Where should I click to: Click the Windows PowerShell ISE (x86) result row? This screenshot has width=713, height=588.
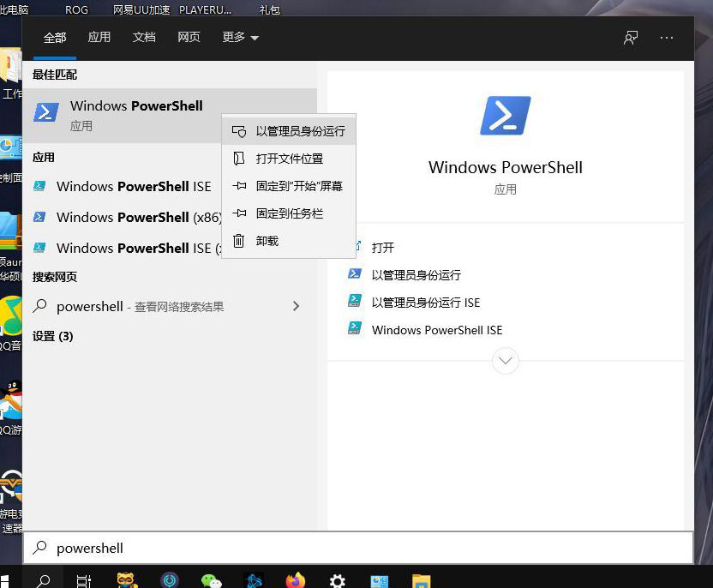tap(123, 249)
